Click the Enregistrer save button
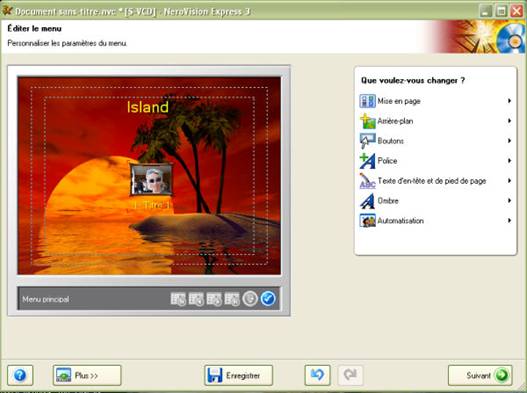This screenshot has height=393, width=527. pos(239,375)
